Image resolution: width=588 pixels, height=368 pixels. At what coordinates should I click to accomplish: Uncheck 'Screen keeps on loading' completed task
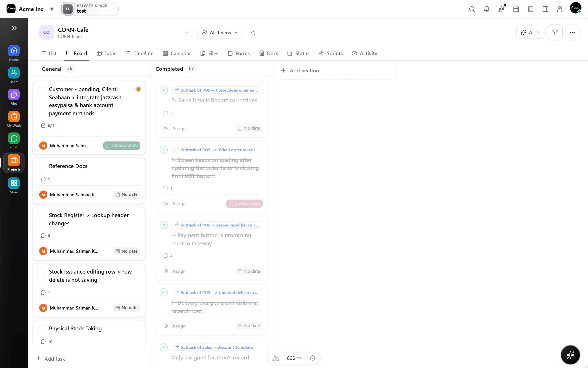pos(164,150)
